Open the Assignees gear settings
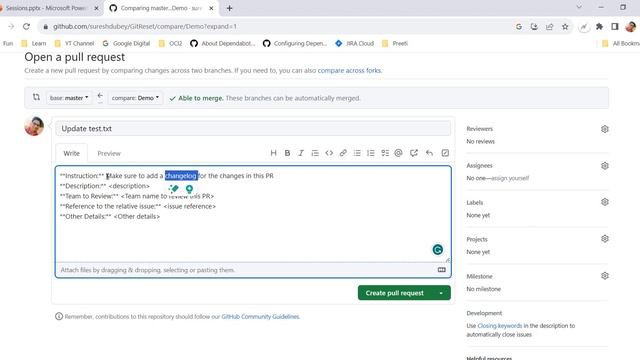Screen dimensions: 640x360 click(604, 166)
